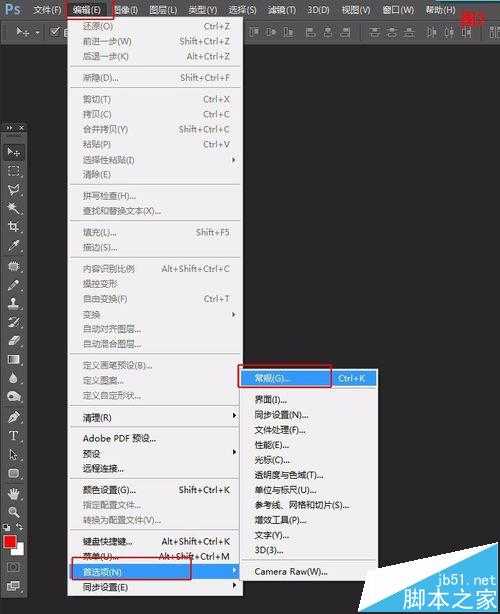Select the Brush tool

tap(14, 285)
